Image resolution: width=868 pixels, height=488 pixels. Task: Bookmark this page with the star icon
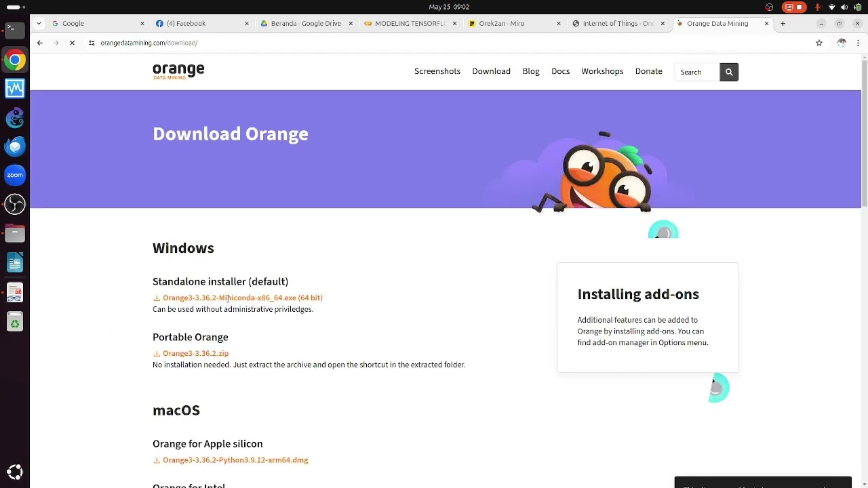pyautogui.click(x=819, y=43)
